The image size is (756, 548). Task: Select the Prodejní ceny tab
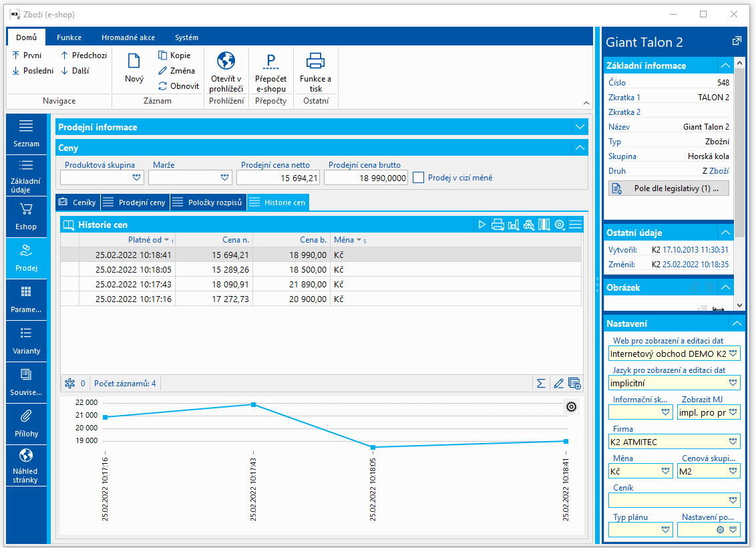(x=136, y=202)
